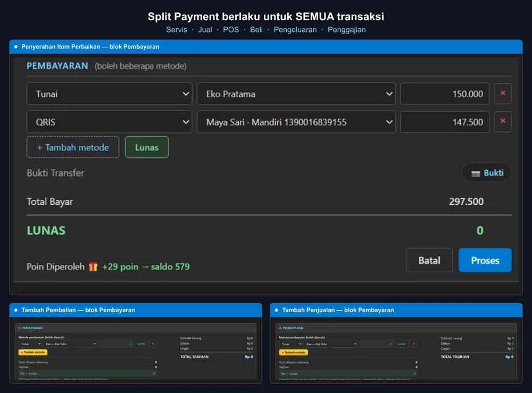532x393 pixels.
Task: Open the Eko Pratama account dropdown
Action: point(296,94)
